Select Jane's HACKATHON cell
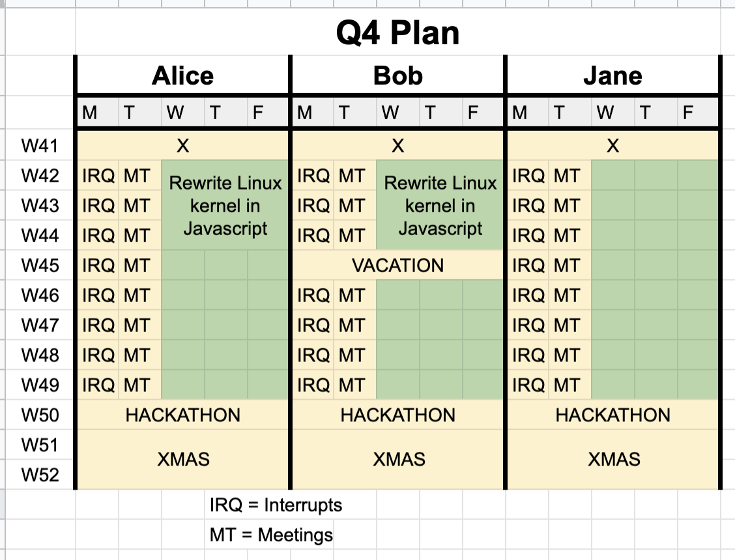Screen dimensions: 735x560 click(612, 415)
